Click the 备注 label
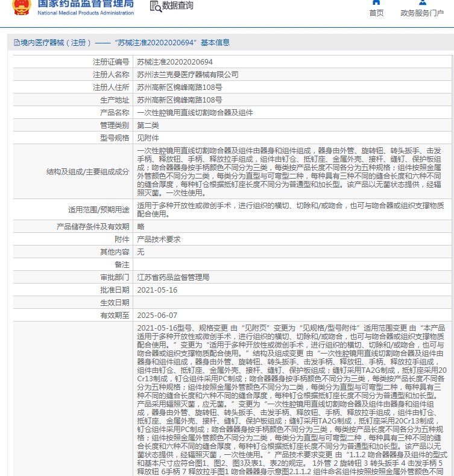The width and height of the screenshot is (454, 476). point(122,265)
